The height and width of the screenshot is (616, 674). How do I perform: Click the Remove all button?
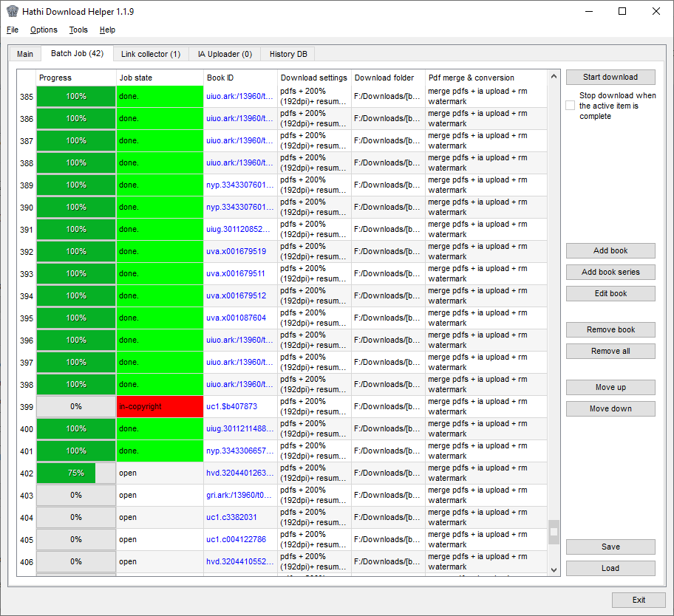(610, 352)
